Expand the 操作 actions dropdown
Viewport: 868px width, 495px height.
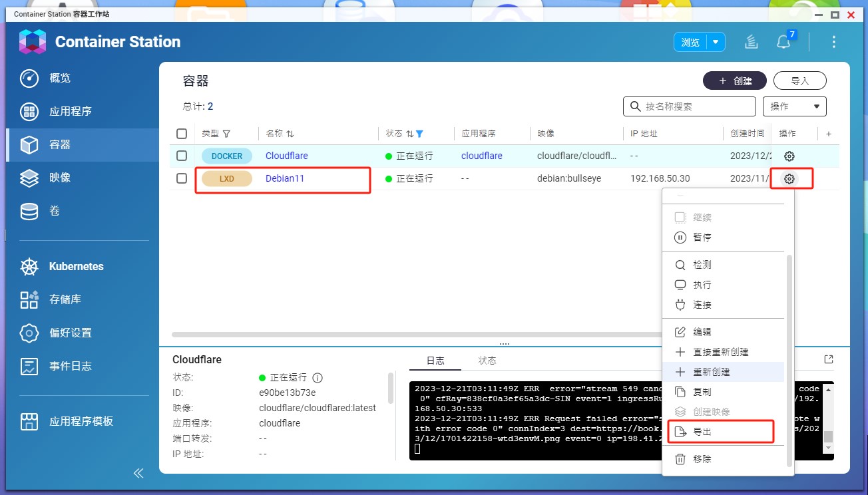point(795,106)
